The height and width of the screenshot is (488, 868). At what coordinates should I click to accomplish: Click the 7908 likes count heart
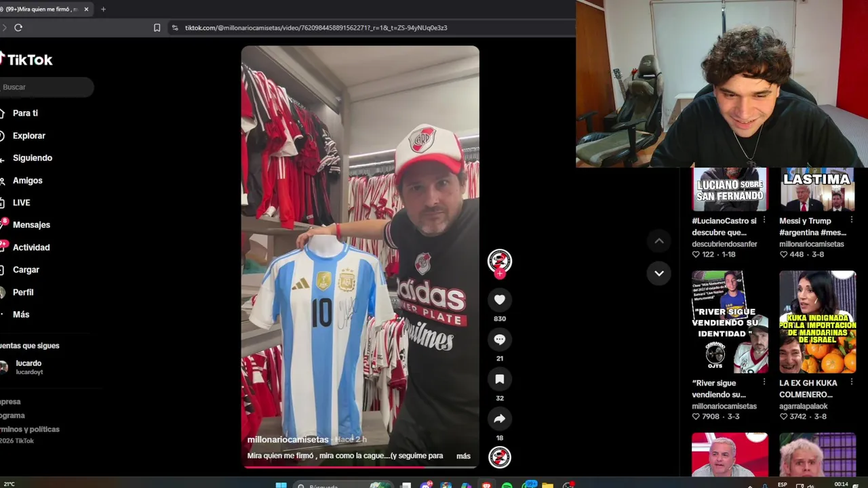pyautogui.click(x=696, y=417)
